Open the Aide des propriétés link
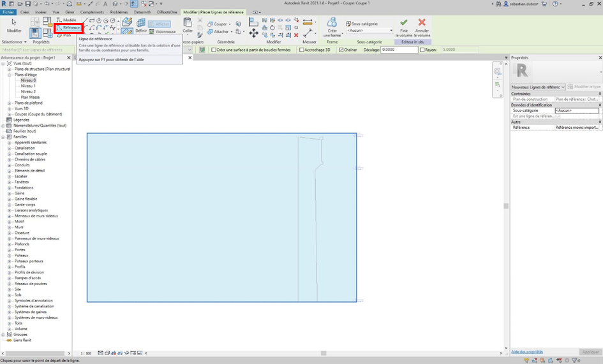Viewport: 603px width, 364px height. pos(527,352)
